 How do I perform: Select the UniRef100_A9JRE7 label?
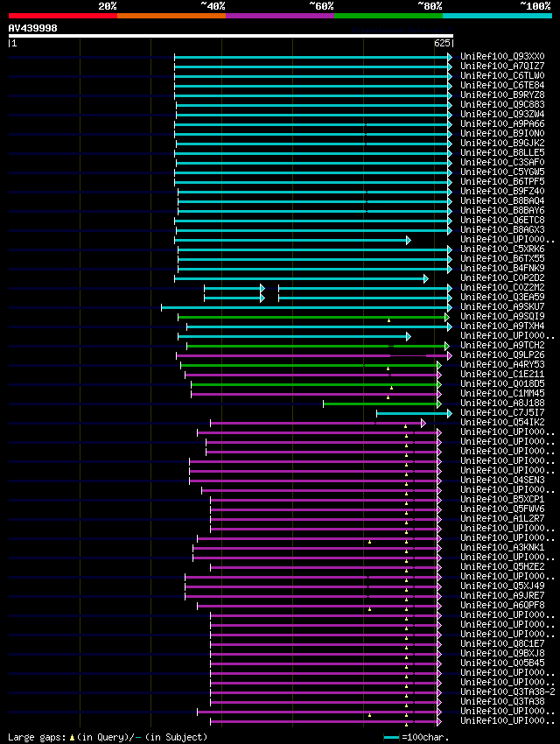pos(502,595)
